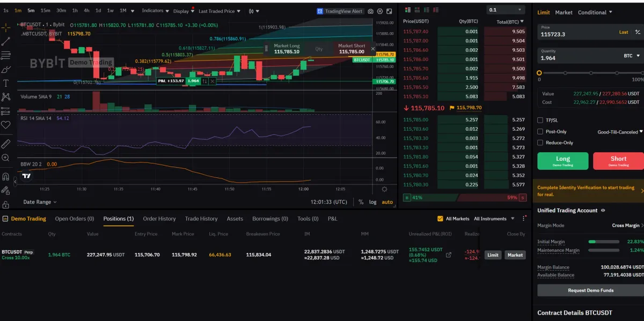Screen dimensions: 644x321
Task: Show Unified Trading Account balance eye icon
Action: pyautogui.click(x=603, y=211)
